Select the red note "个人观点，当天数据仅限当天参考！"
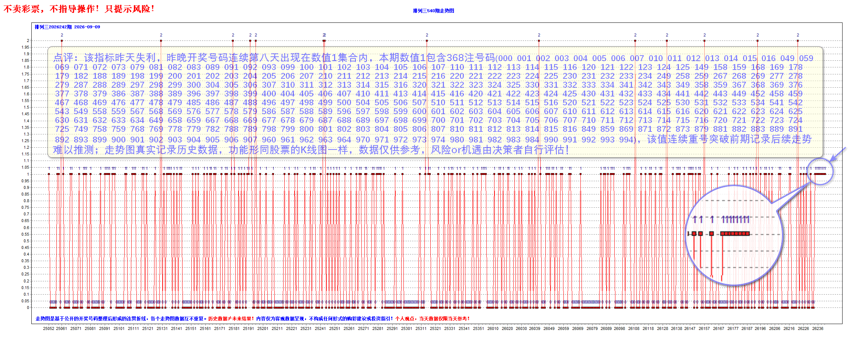 click(x=432, y=319)
